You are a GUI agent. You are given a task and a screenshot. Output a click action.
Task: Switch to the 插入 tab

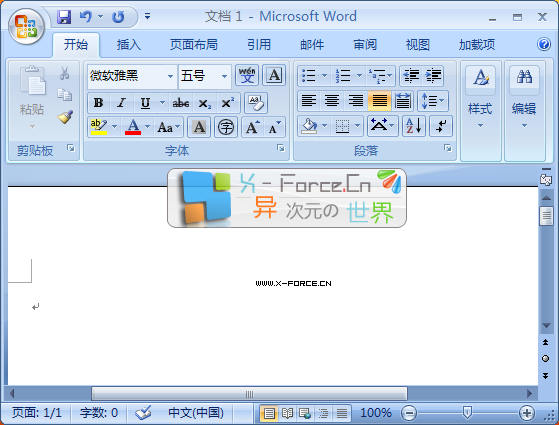(129, 45)
